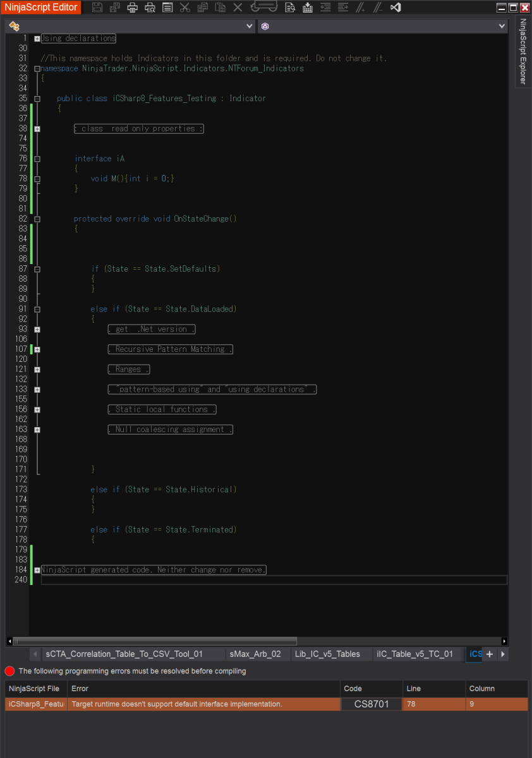The height and width of the screenshot is (758, 532).
Task: Click the 'void M(){int i = 0;}' code line
Action: tap(132, 179)
